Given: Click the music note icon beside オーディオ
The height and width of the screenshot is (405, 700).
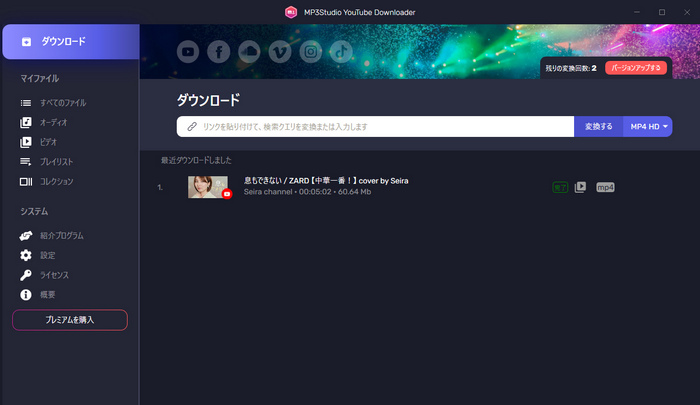Looking at the screenshot, I should tap(26, 122).
